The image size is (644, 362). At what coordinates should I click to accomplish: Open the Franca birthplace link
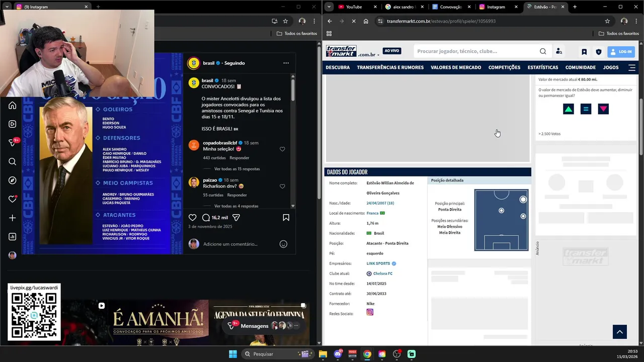372,213
